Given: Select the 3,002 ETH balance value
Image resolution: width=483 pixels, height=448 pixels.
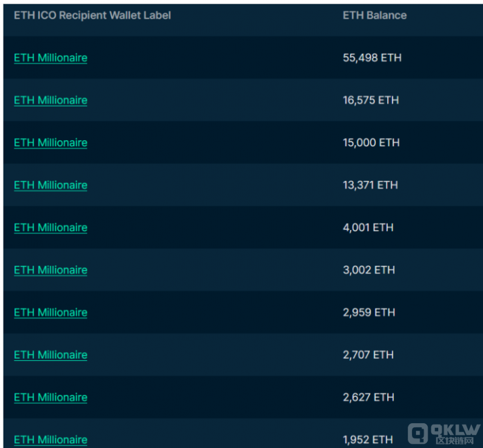Looking at the screenshot, I should [368, 270].
